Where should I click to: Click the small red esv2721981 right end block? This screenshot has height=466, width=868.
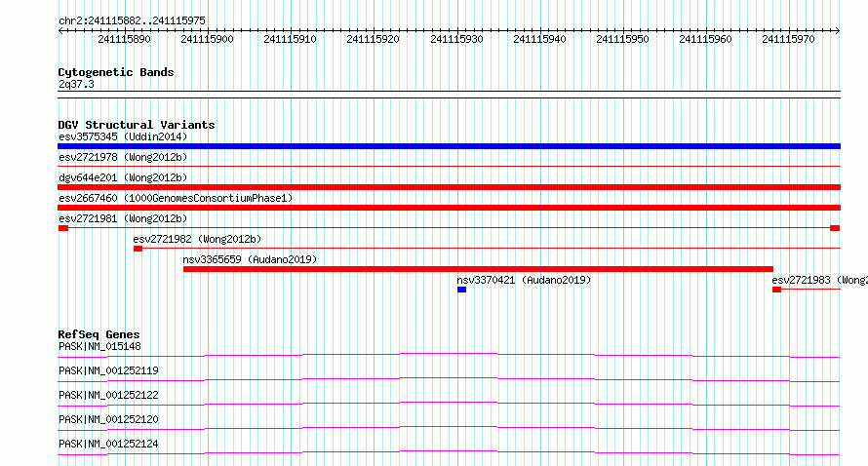click(x=835, y=228)
